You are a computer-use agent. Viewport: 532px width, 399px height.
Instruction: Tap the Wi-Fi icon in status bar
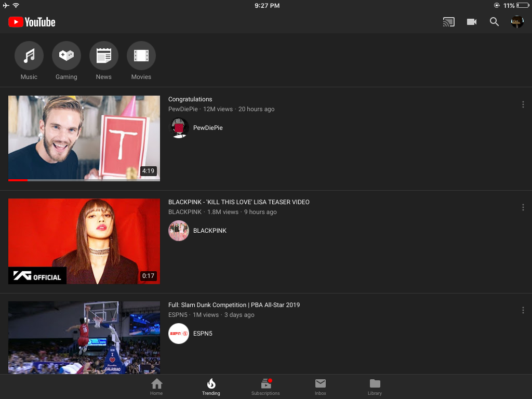(x=16, y=5)
